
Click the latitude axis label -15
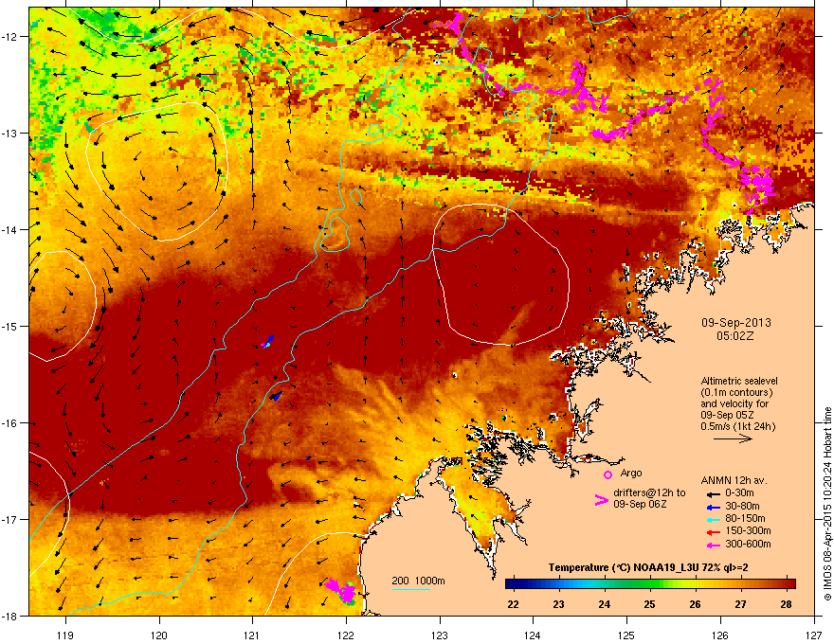tap(9, 326)
